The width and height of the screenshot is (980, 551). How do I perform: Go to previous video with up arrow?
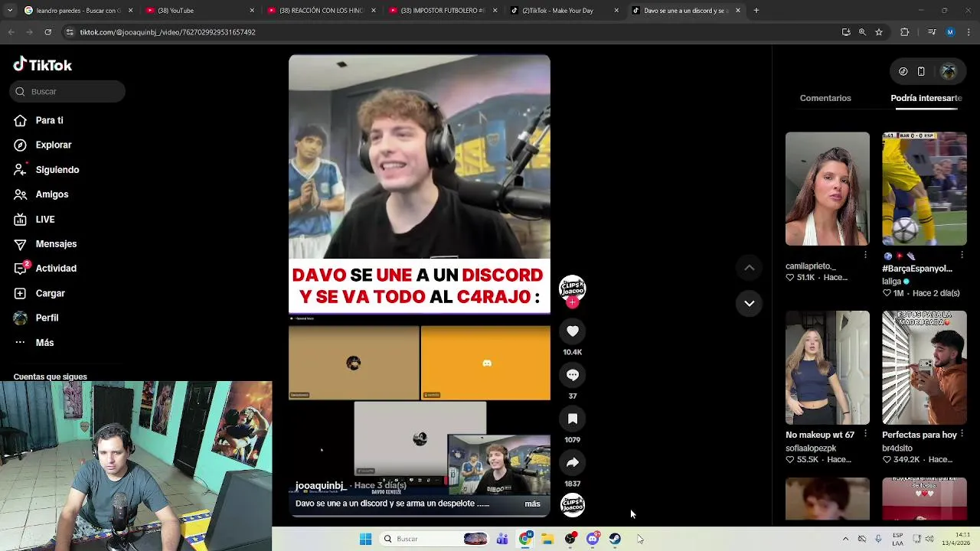coord(750,267)
